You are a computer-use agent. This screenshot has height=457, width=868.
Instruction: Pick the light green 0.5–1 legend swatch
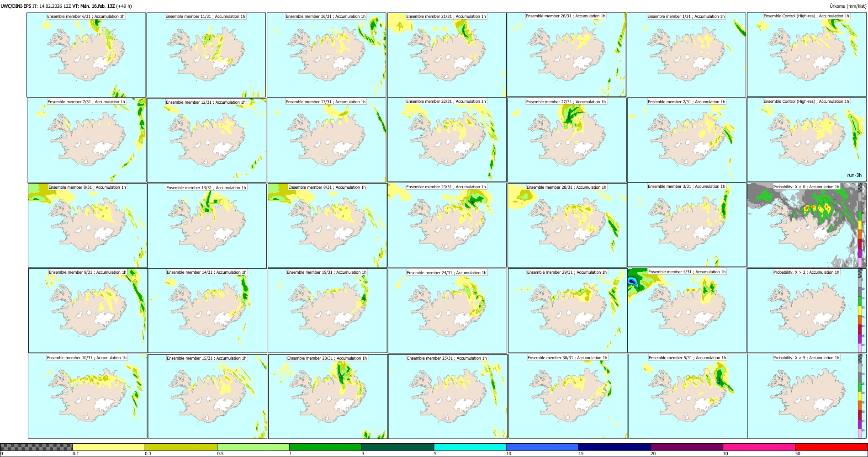[253, 447]
